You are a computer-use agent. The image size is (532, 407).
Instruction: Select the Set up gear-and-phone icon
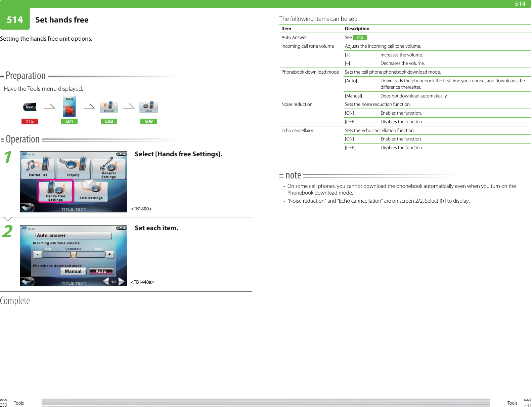(148, 107)
